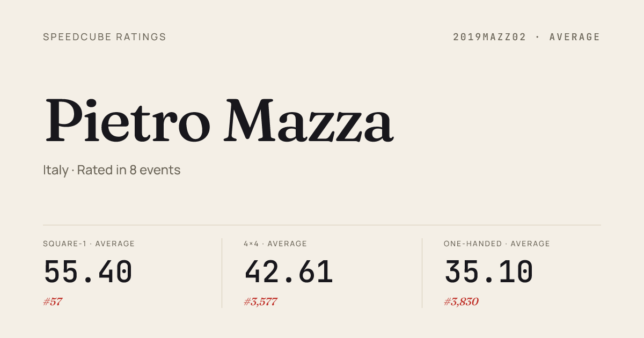
Task: Click the SPEEDCUBE RATINGS header text
Action: [x=105, y=37]
